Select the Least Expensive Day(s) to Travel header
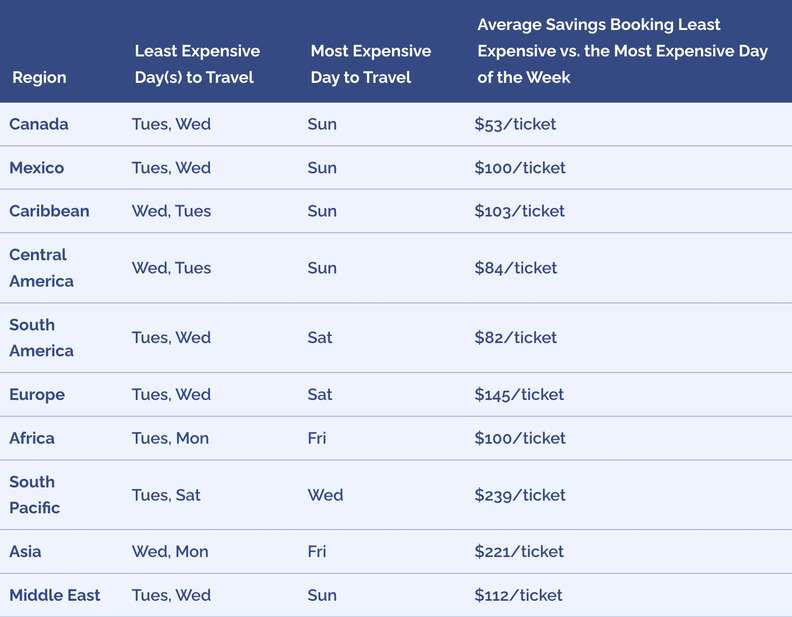Screen dimensions: 792x617 (197, 64)
